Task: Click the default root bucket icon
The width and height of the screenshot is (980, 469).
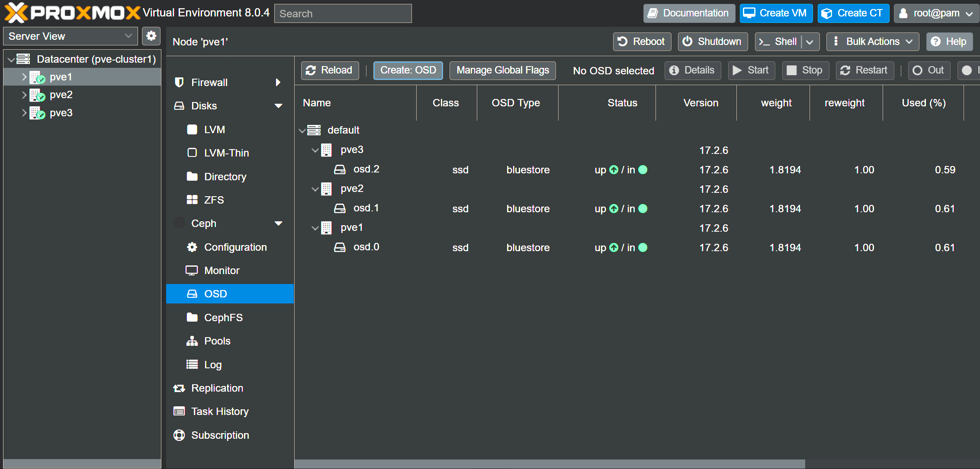Action: tap(314, 130)
